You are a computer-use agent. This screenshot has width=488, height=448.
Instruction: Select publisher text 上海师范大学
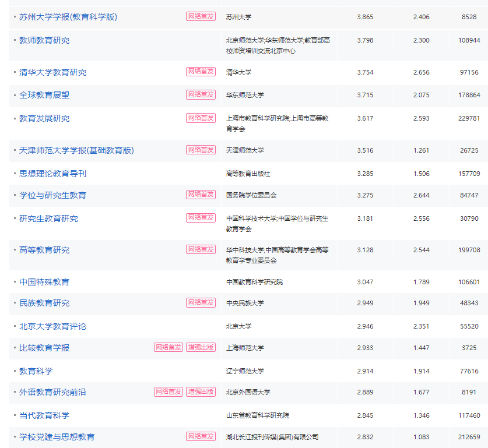tap(245, 348)
